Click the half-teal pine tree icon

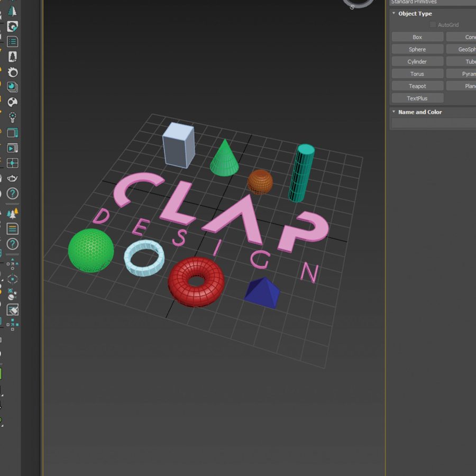click(x=12, y=11)
